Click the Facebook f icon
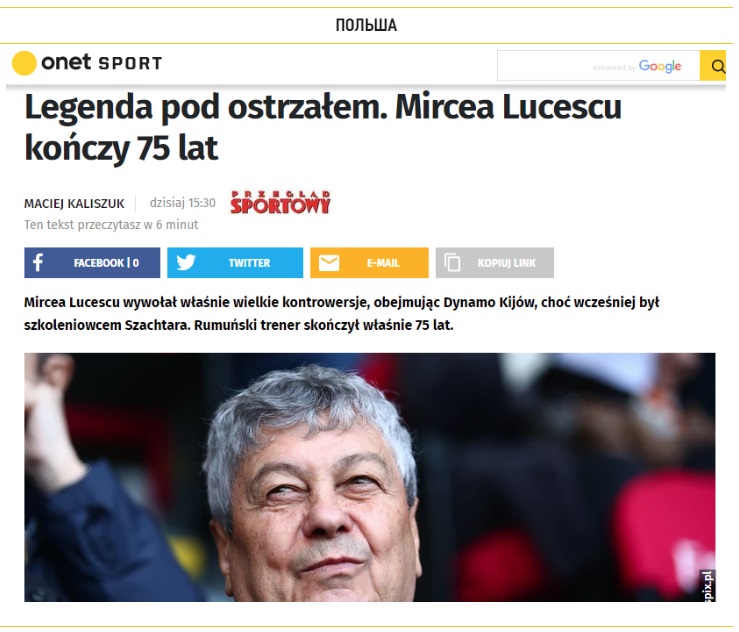 [x=38, y=263]
